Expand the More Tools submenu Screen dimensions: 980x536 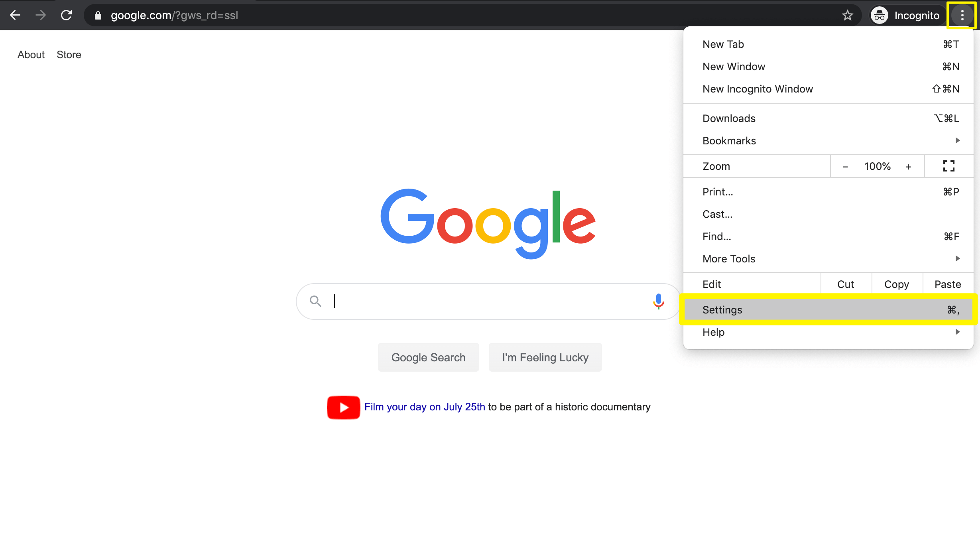(x=728, y=258)
